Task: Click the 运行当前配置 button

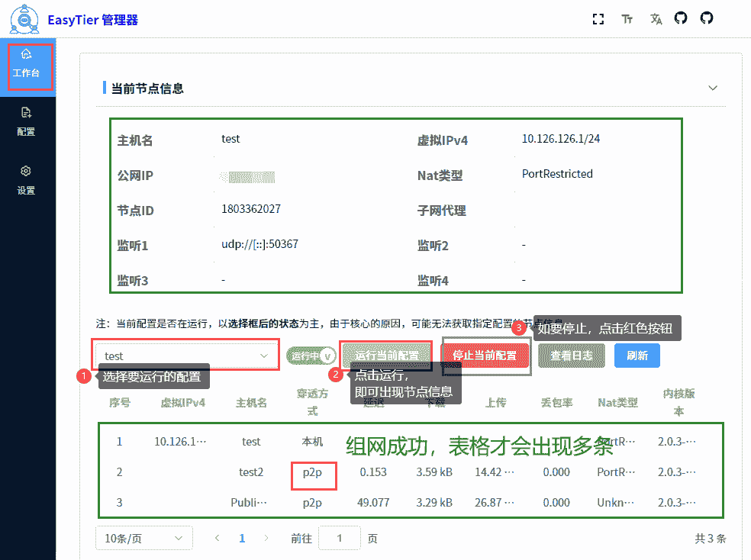Action: [387, 356]
